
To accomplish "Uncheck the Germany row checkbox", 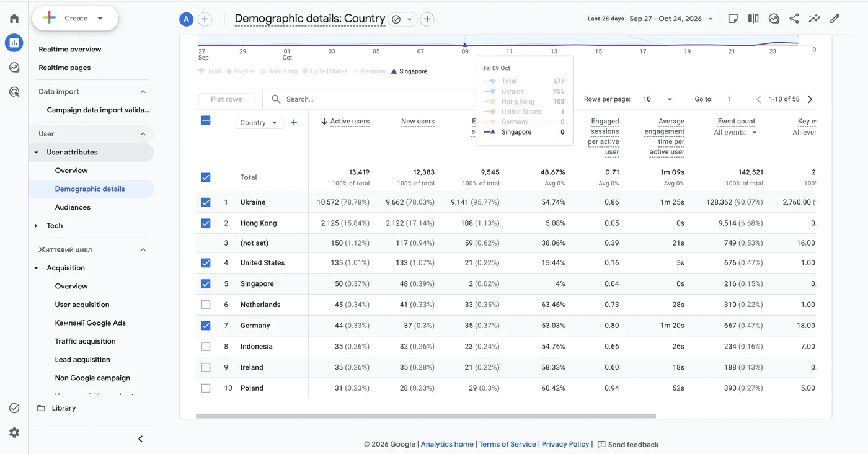I will [206, 326].
